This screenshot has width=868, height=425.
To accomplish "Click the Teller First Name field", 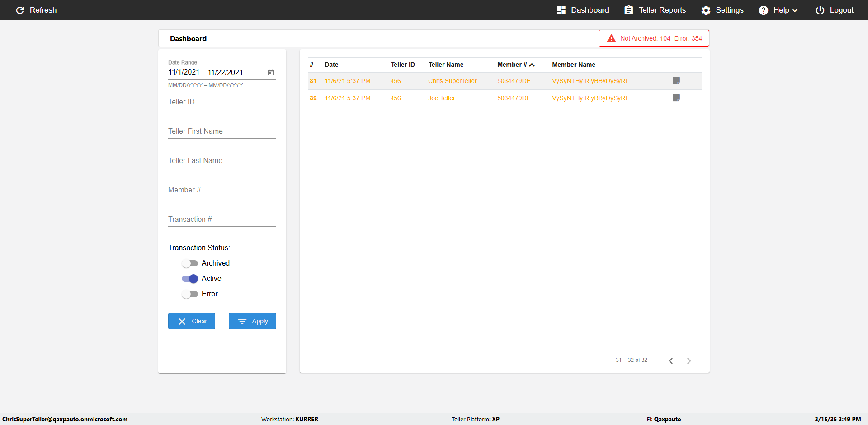I will (x=222, y=131).
